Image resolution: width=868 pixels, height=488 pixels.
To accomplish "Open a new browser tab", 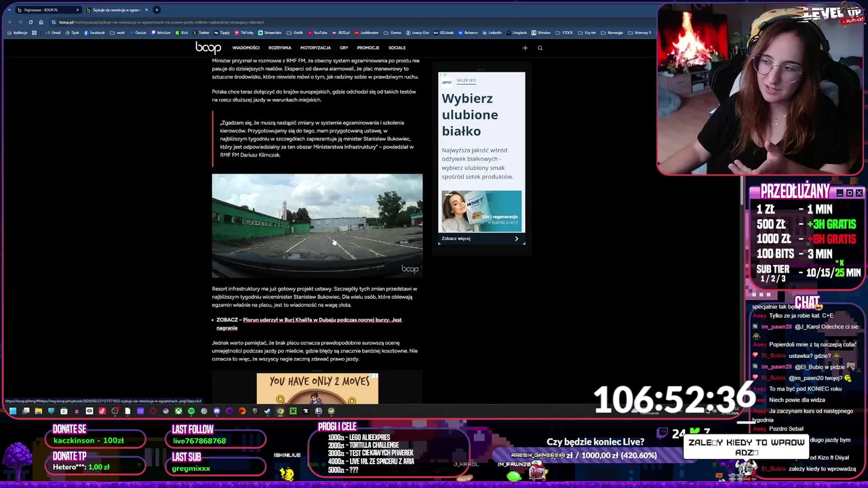I will 157,10.
